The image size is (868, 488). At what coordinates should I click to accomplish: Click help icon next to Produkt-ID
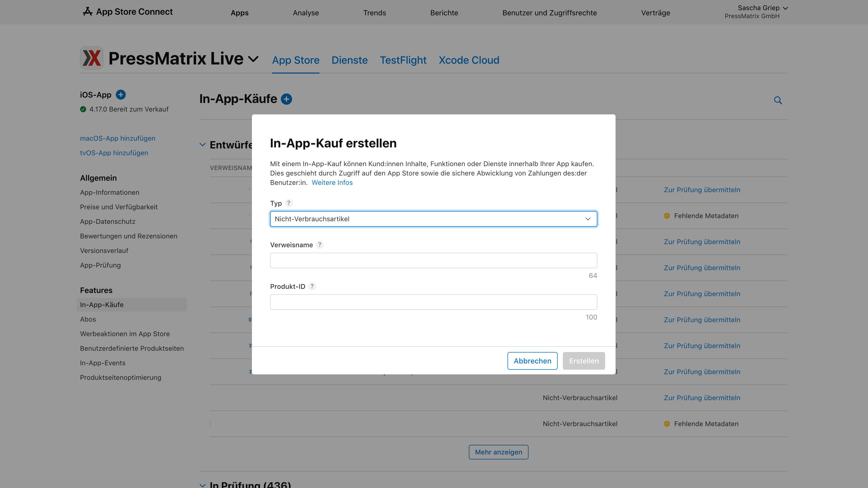(x=312, y=286)
